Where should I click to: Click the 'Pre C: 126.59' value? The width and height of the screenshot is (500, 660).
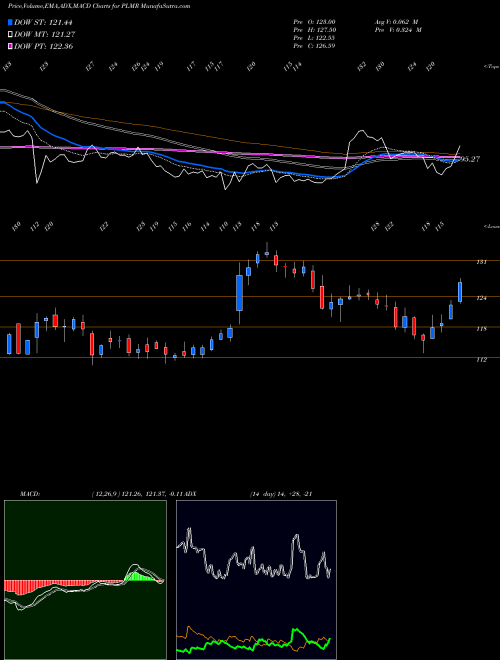(x=314, y=46)
